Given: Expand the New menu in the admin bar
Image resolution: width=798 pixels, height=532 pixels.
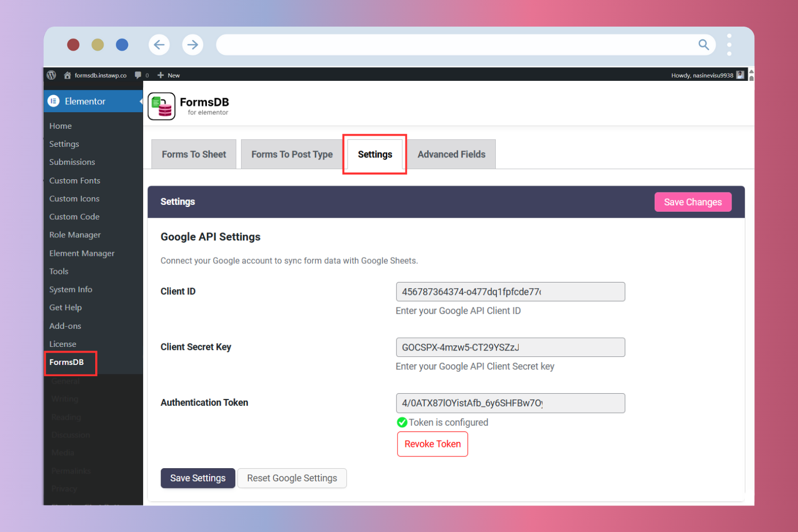Looking at the screenshot, I should (168, 74).
